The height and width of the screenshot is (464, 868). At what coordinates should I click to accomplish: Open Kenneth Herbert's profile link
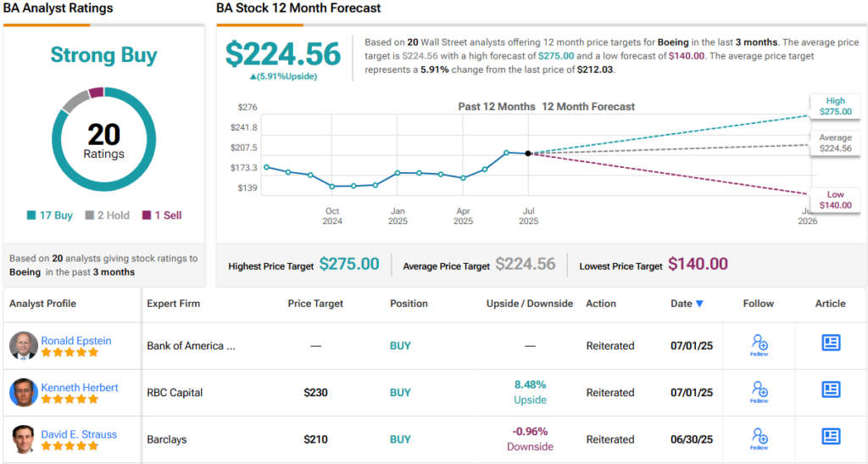coord(79,388)
